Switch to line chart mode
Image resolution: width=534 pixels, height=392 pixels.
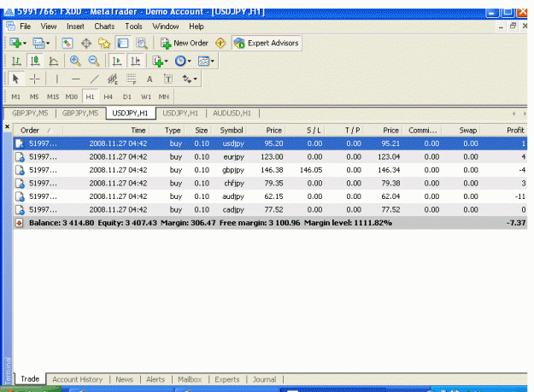[x=54, y=61]
